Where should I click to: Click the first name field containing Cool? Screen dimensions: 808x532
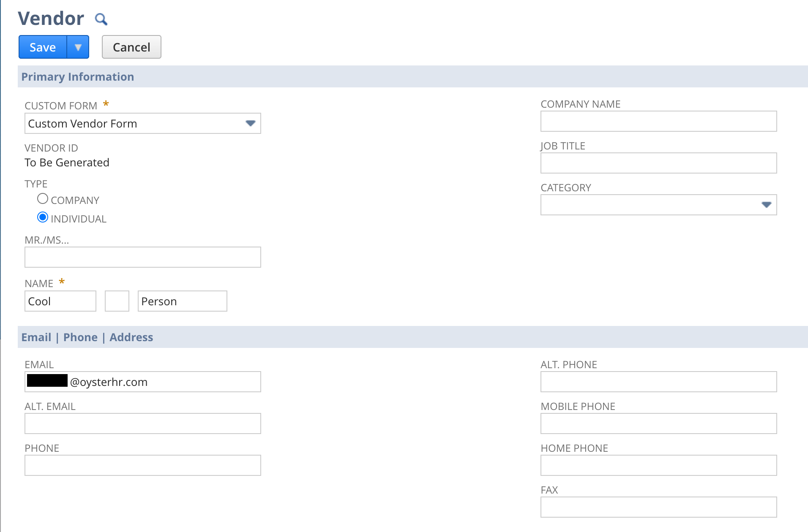(60, 301)
